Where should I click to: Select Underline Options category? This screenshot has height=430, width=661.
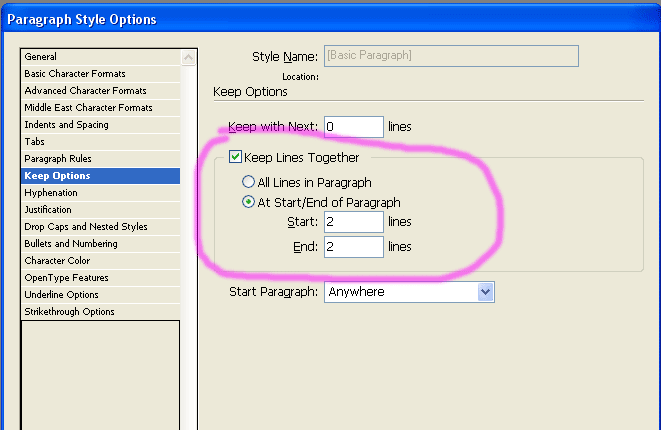[x=100, y=295]
